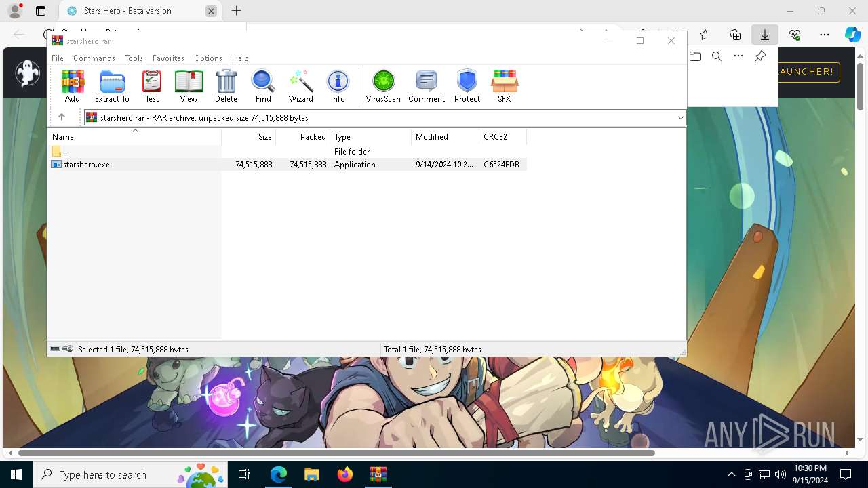Viewport: 868px width, 488px height.
Task: Open Microsoft Edge from taskbar
Action: tap(279, 474)
